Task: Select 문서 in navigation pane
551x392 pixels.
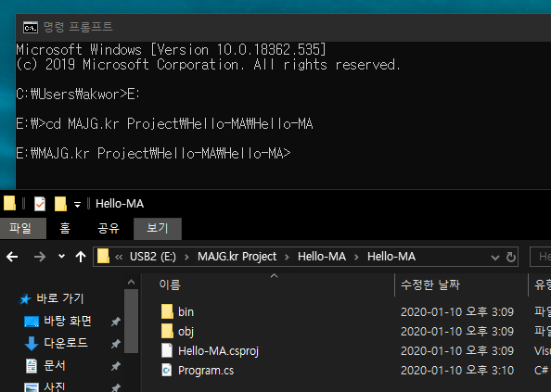Action: coord(55,366)
